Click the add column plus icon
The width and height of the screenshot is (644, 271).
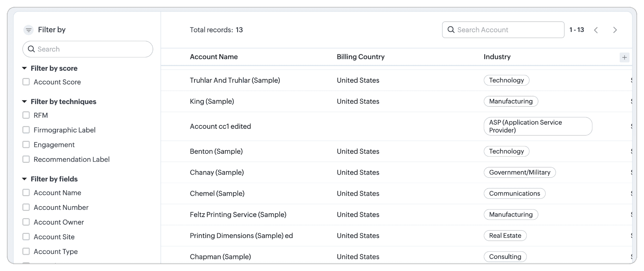(624, 57)
